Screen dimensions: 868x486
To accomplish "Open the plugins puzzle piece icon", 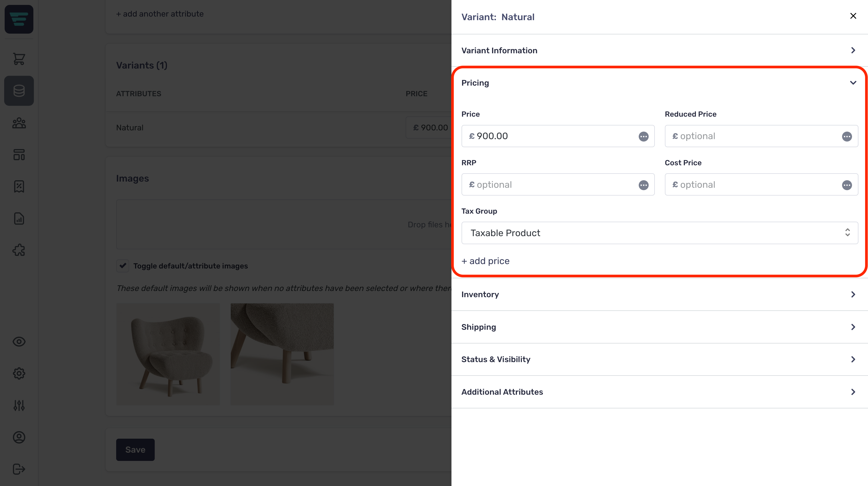I will click(19, 250).
